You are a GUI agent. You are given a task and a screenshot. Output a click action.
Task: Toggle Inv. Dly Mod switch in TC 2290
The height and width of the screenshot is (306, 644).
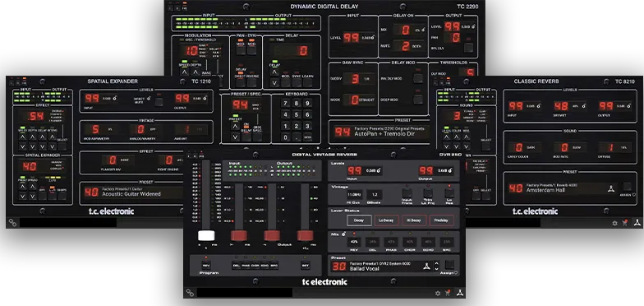[x=418, y=79]
